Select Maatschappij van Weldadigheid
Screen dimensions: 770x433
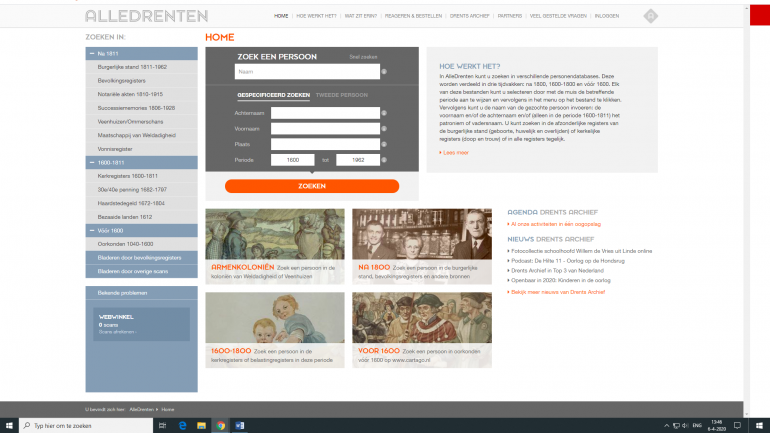click(x=141, y=135)
